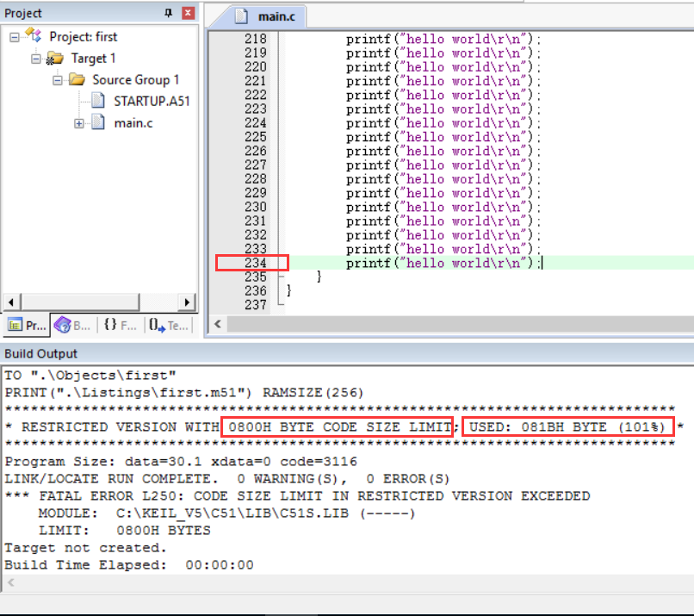This screenshot has height=616, width=694.
Task: Collapse the Project: first tree node
Action: coord(15,37)
